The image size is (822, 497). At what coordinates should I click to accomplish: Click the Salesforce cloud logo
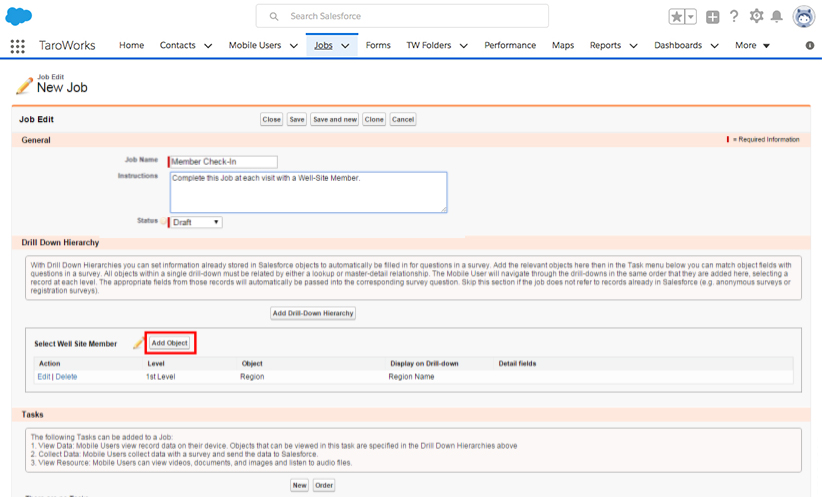pos(19,16)
